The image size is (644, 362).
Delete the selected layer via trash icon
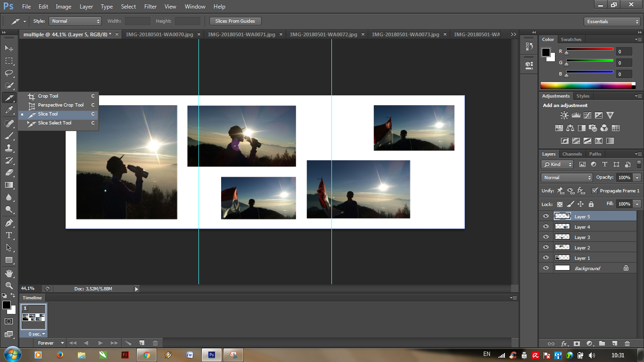627,344
